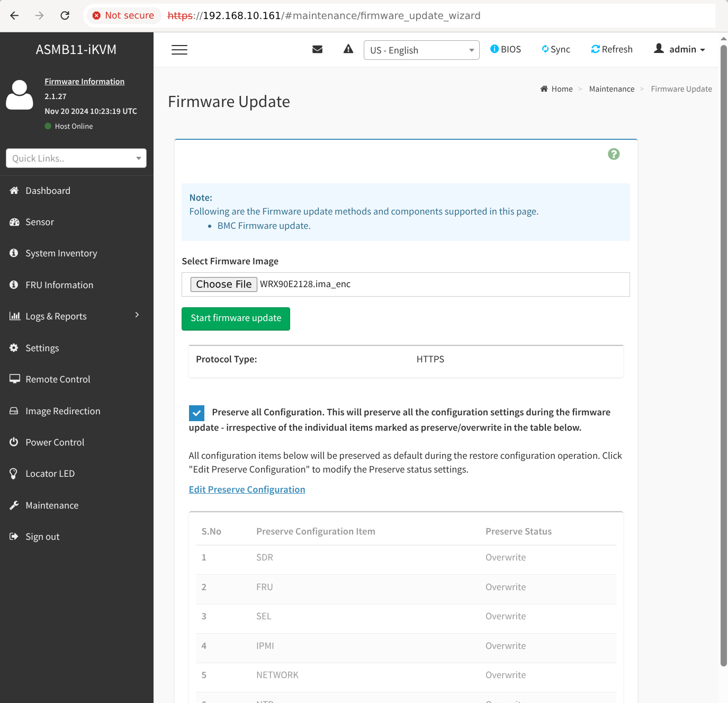Screen dimensions: 728x703
Task: Open the alert warning triangle icon
Action: (348, 49)
